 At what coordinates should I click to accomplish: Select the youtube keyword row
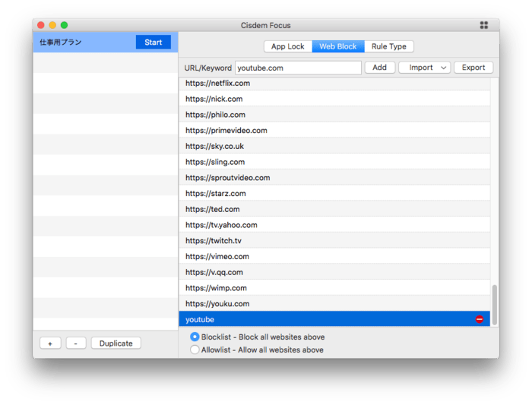tap(334, 319)
